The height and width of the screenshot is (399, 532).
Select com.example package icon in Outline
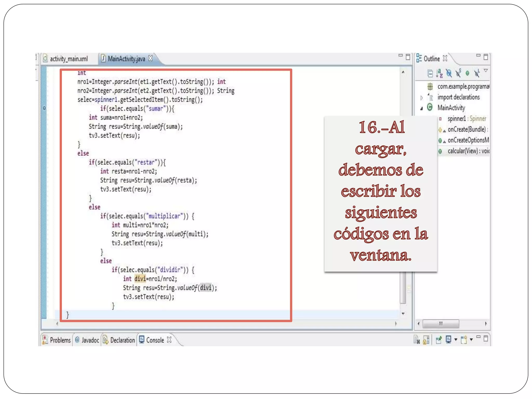click(430, 87)
